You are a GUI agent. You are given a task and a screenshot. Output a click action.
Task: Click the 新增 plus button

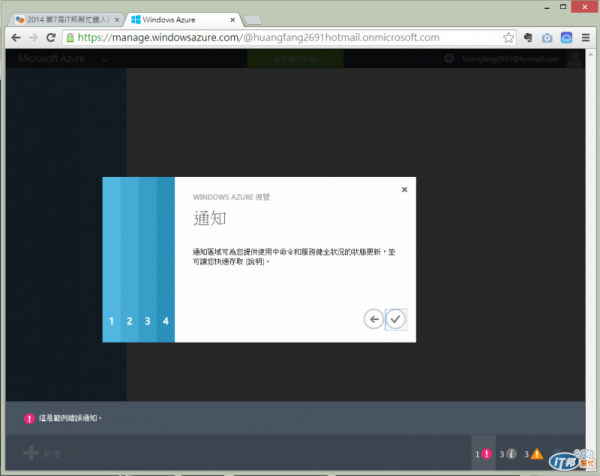point(41,453)
